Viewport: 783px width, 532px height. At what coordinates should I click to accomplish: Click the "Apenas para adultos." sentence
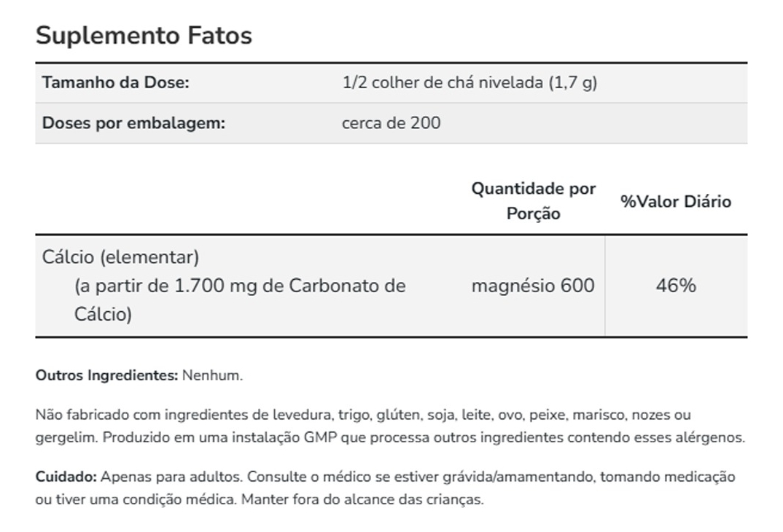pyautogui.click(x=171, y=477)
